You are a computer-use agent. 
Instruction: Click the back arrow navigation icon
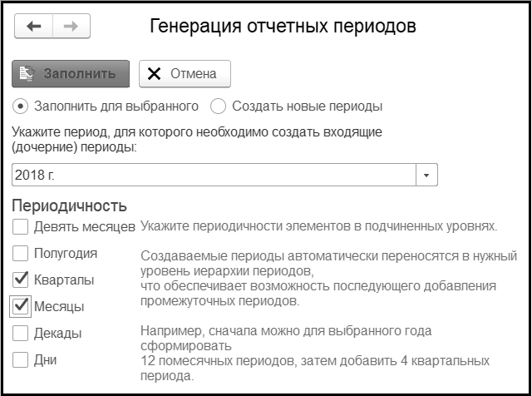click(34, 27)
